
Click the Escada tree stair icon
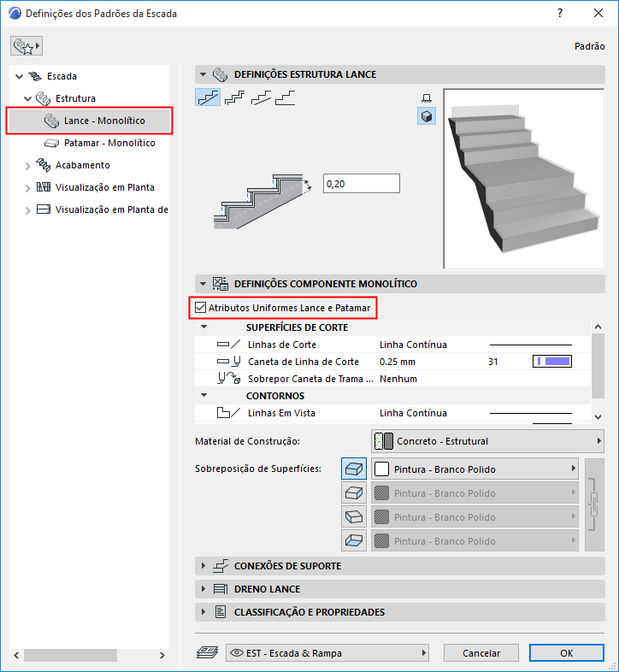pyautogui.click(x=35, y=76)
